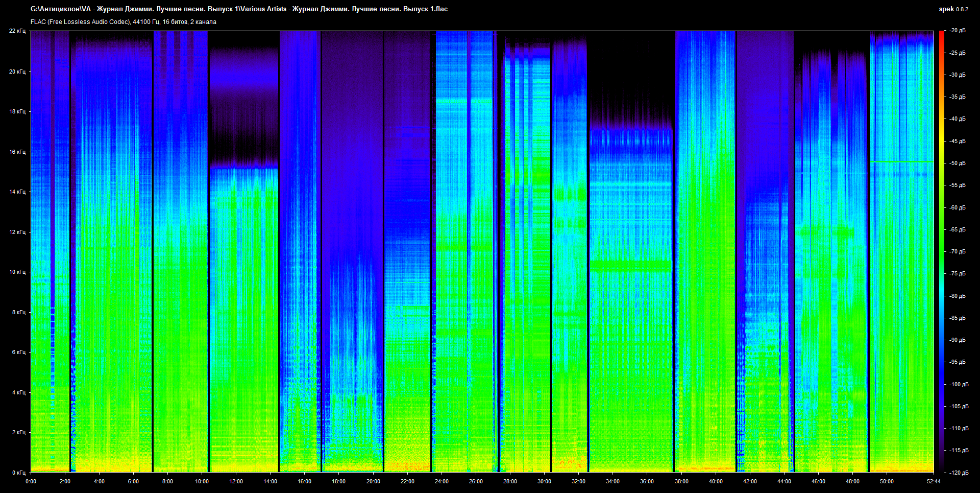Select the 12:00 time axis marker

236,481
